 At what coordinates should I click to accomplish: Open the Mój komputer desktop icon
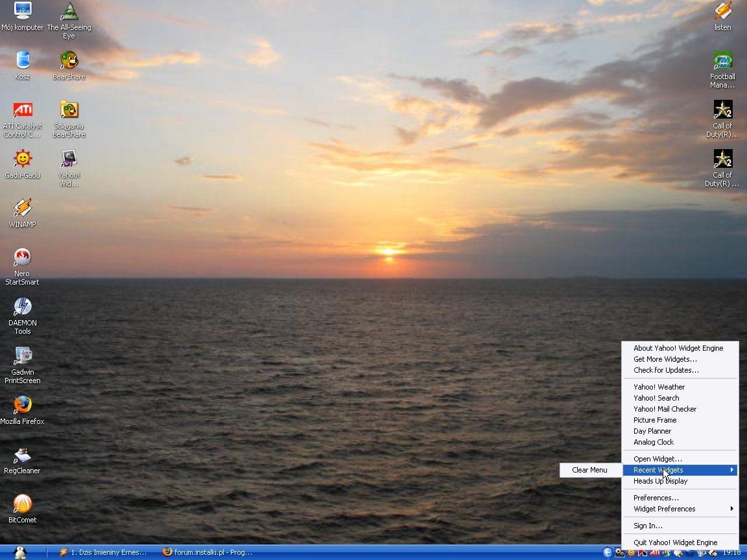point(23,12)
